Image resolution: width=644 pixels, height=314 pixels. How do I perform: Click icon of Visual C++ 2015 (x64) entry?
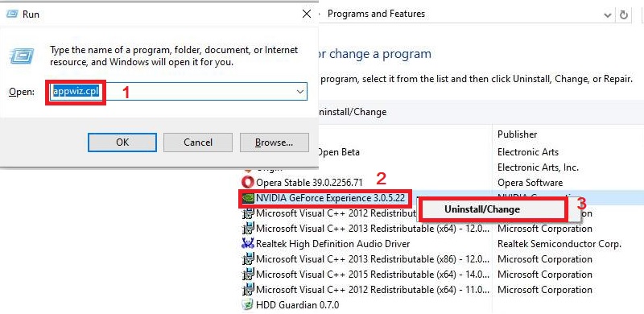pyautogui.click(x=248, y=275)
